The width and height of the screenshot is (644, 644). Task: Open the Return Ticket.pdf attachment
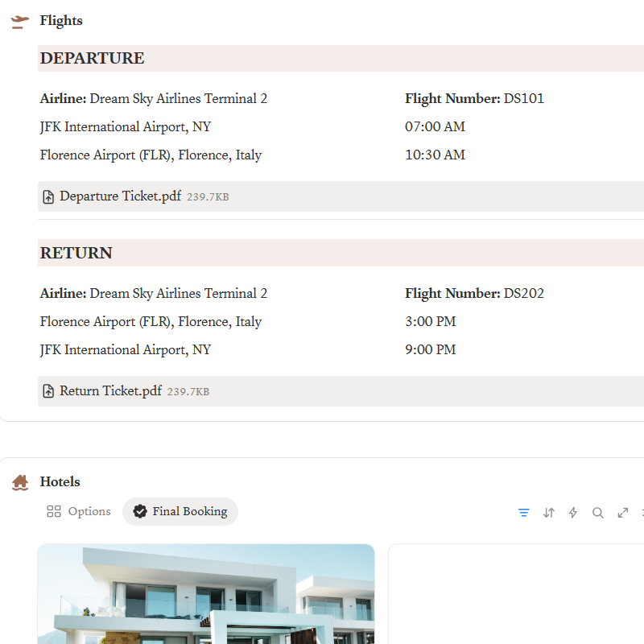coord(110,391)
